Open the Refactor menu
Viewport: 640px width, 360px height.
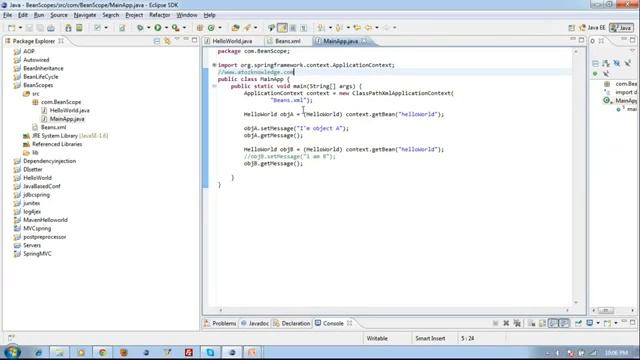click(160, 15)
